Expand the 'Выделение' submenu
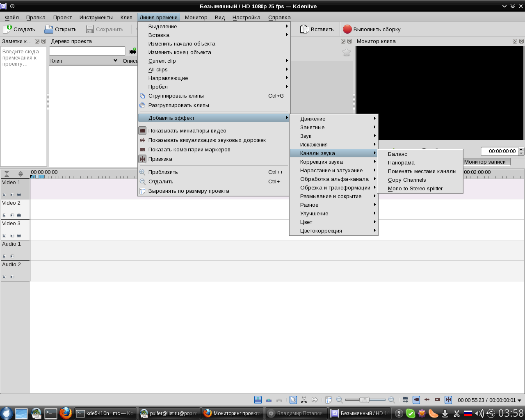The width and height of the screenshot is (525, 420). [x=214, y=27]
